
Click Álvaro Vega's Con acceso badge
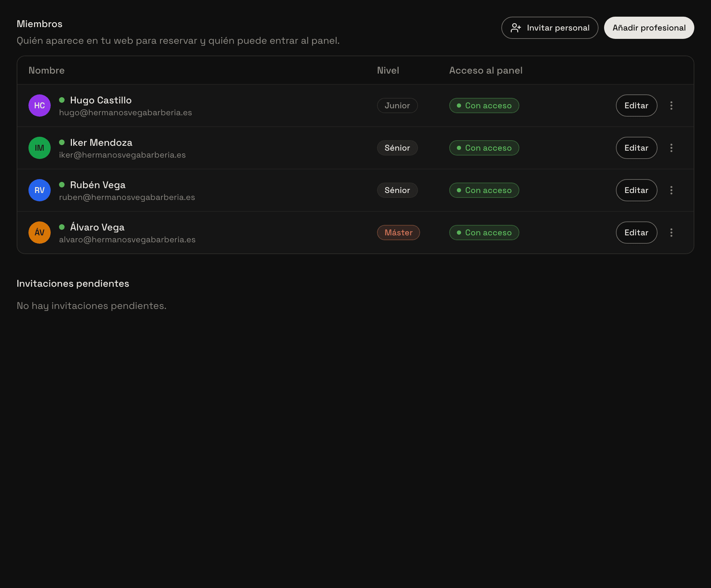(484, 233)
